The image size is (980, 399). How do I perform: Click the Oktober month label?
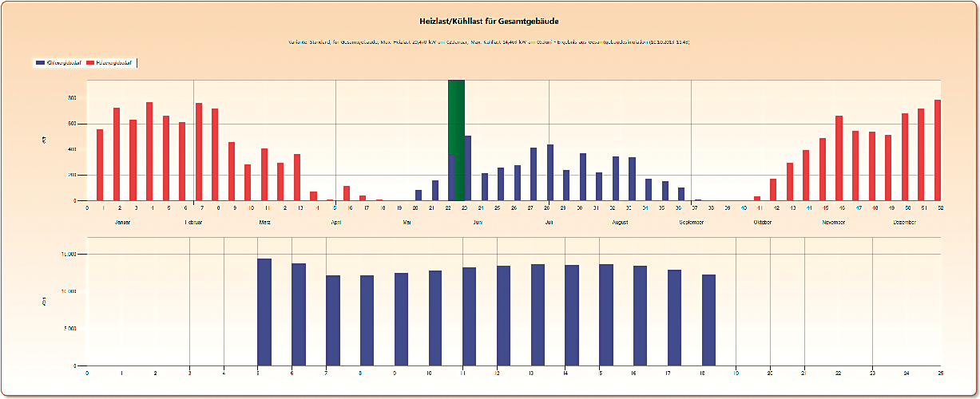click(763, 222)
